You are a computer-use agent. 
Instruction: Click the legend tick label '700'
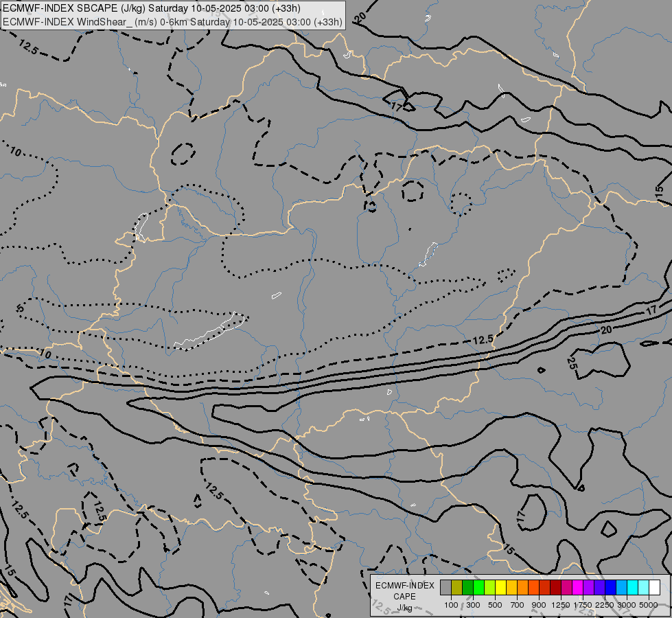pos(518,605)
